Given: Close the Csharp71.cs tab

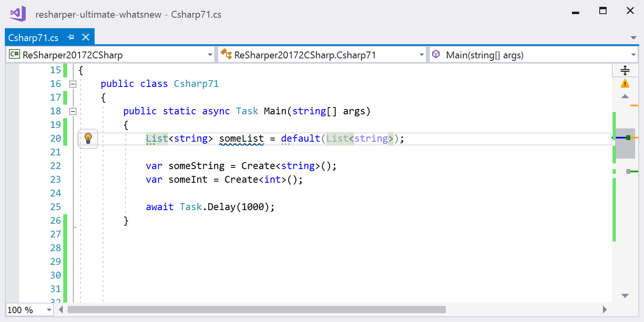Looking at the screenshot, I should pyautogui.click(x=86, y=37).
